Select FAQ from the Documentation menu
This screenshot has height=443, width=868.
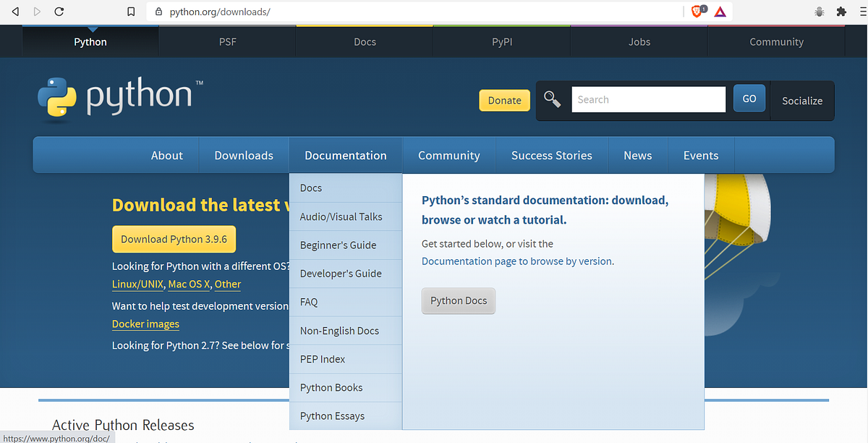(309, 302)
